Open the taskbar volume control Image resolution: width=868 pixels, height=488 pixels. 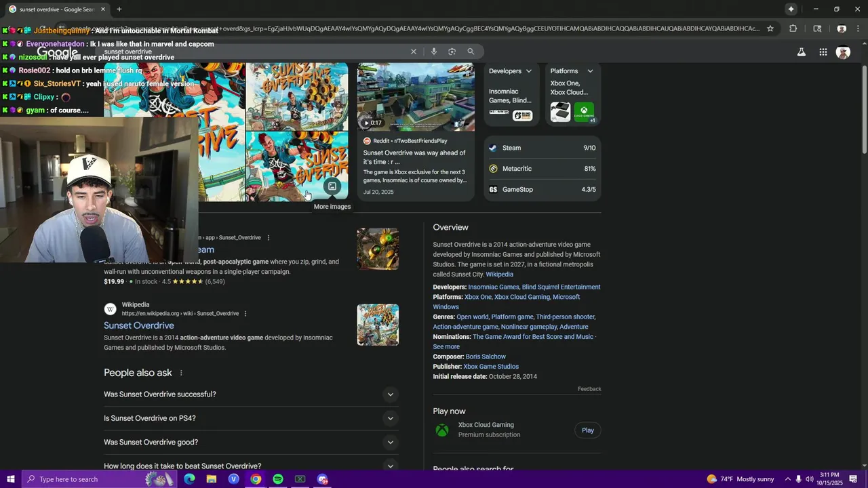tap(810, 479)
